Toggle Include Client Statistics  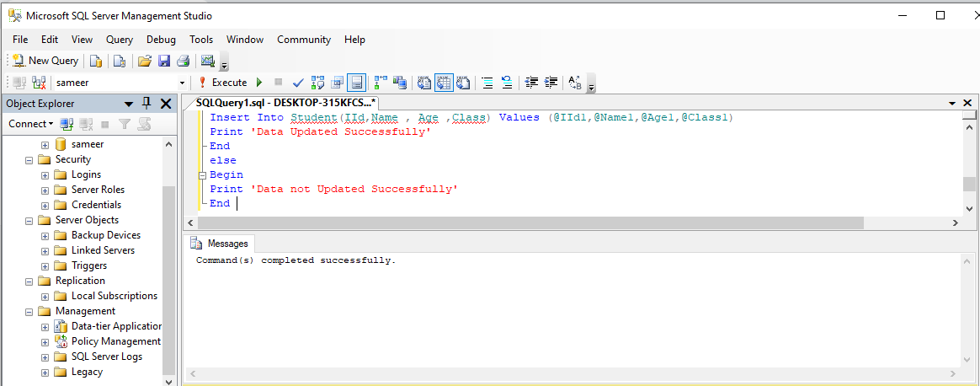coord(400,83)
